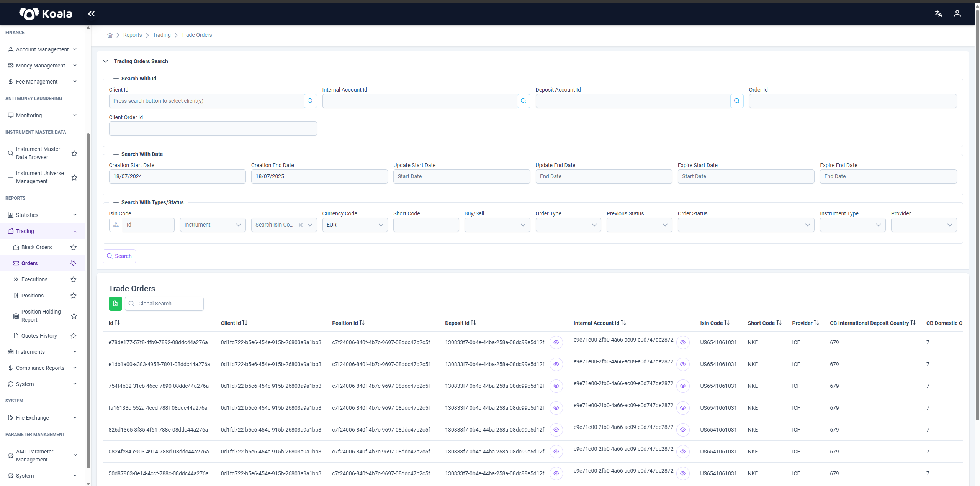Open the language translation icon
This screenshot has height=486, width=980.
point(938,14)
